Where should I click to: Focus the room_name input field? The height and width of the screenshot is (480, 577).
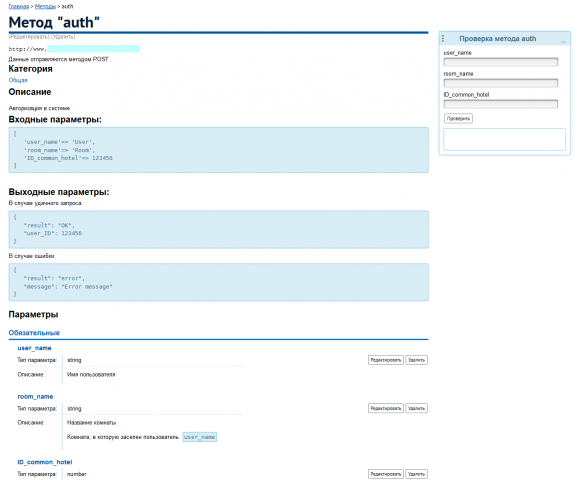500,83
